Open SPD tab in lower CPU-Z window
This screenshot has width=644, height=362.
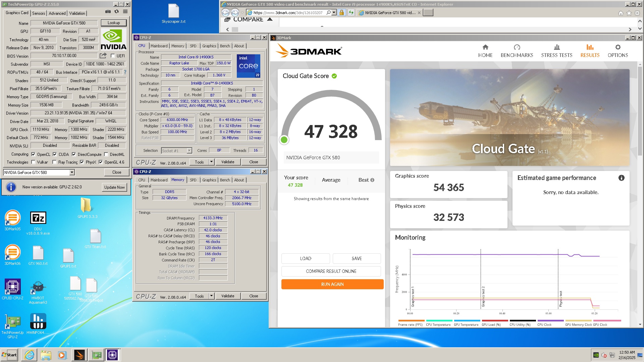coord(193,180)
